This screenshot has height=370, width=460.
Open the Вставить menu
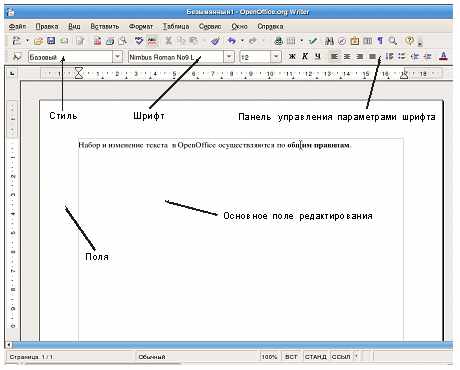105,26
